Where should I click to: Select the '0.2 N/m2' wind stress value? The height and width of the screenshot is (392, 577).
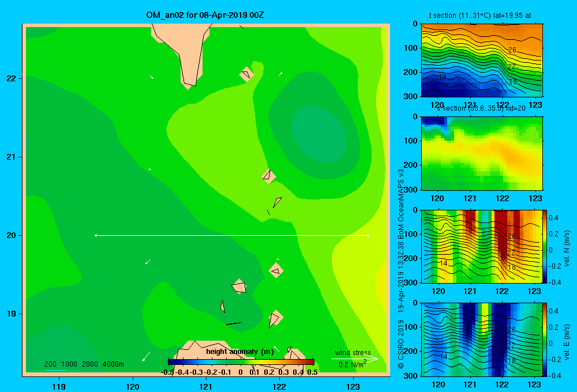353,364
